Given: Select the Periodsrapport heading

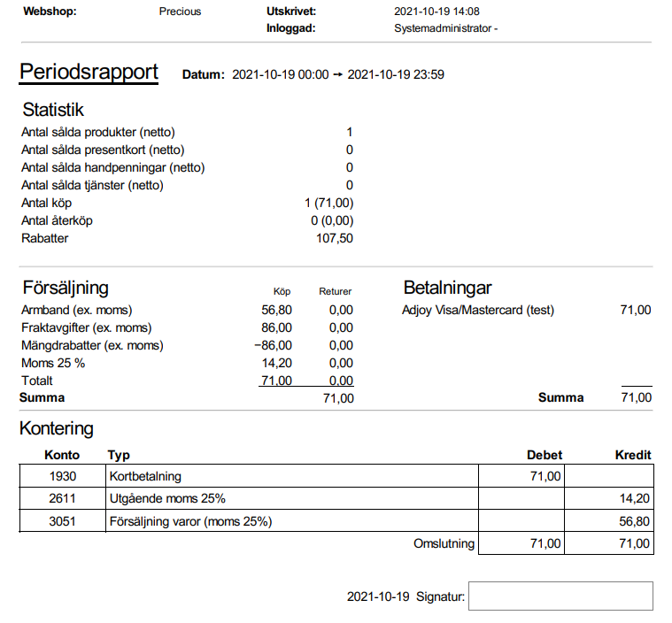Looking at the screenshot, I should click(x=89, y=72).
